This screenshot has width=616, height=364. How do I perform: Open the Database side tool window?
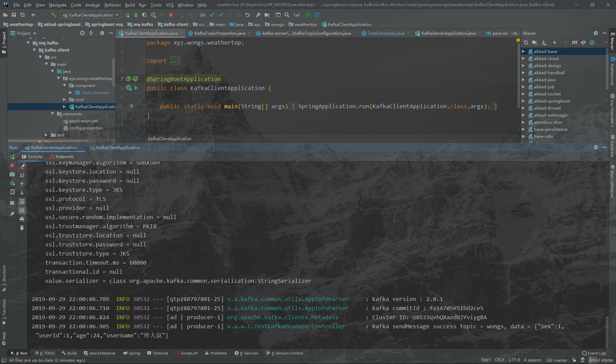coord(612,146)
